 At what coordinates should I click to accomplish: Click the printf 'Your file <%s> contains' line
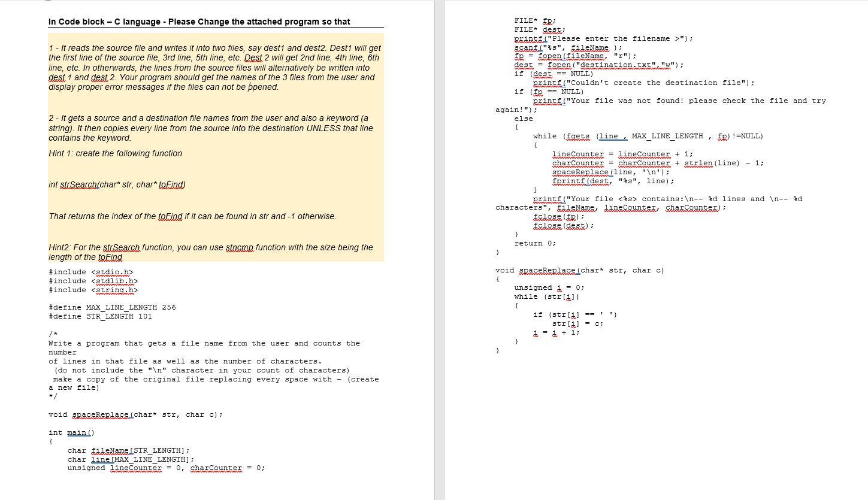pyautogui.click(x=649, y=203)
